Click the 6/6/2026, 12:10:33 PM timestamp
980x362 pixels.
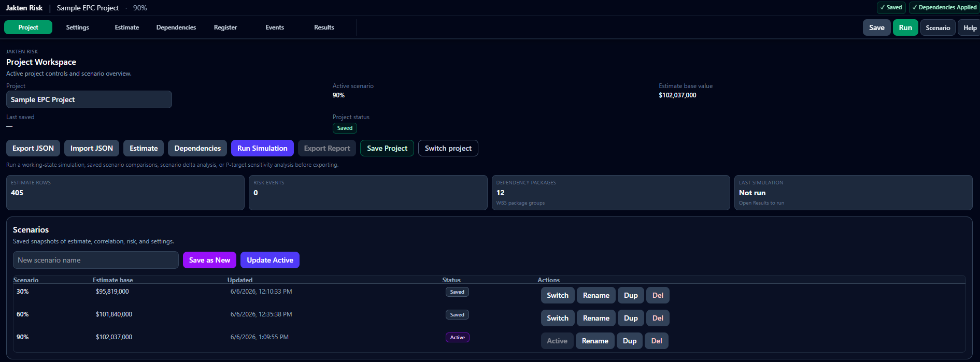[x=261, y=292]
